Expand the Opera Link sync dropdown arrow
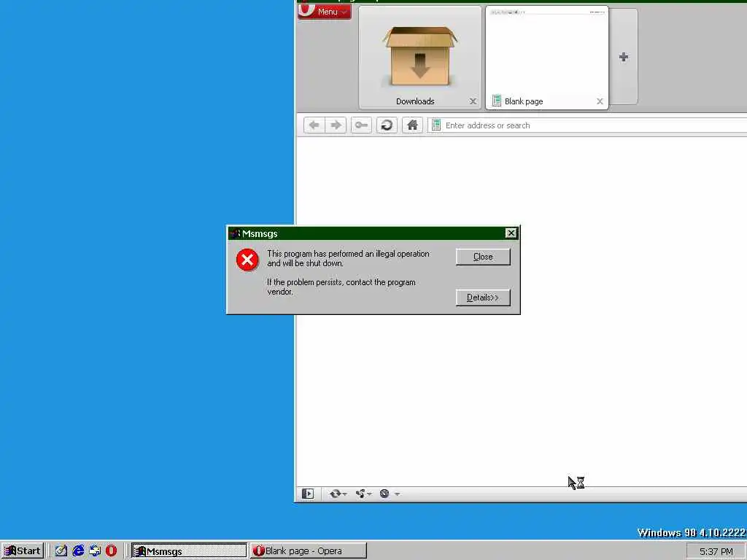747x560 pixels. click(x=344, y=494)
